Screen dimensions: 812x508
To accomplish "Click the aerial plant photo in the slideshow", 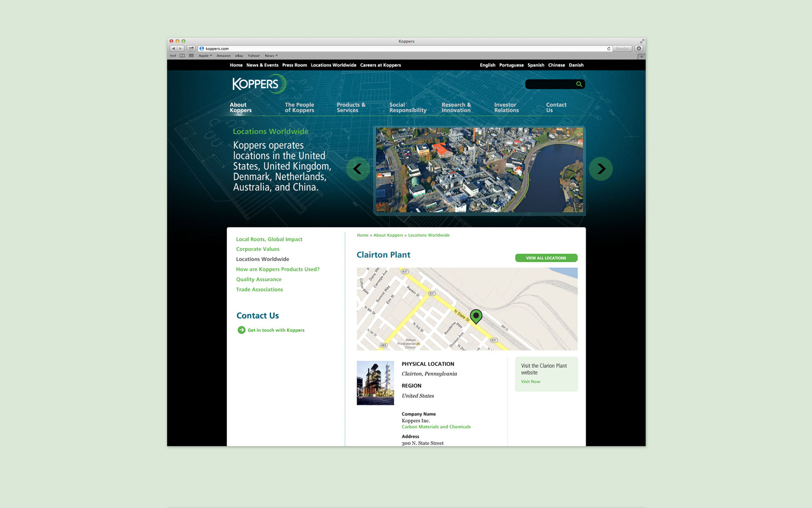I will pyautogui.click(x=479, y=170).
